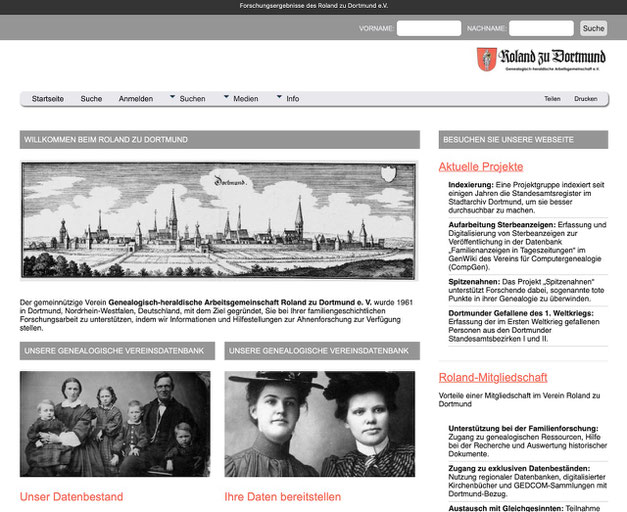627x512 pixels.
Task: Click the Spitzenahnen project entry
Action: pyautogui.click(x=528, y=290)
